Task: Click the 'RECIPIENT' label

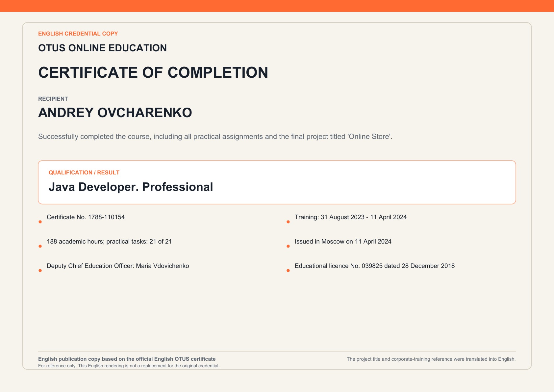Action: (x=53, y=99)
